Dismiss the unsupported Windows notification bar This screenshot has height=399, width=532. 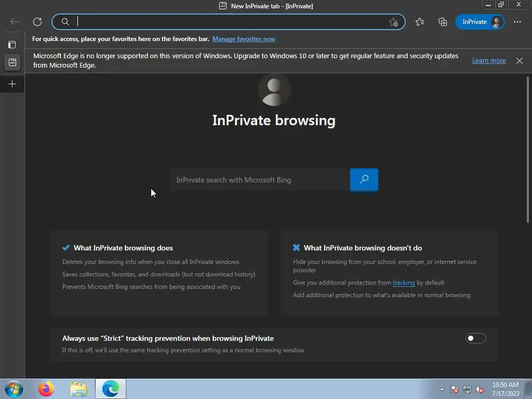click(519, 61)
